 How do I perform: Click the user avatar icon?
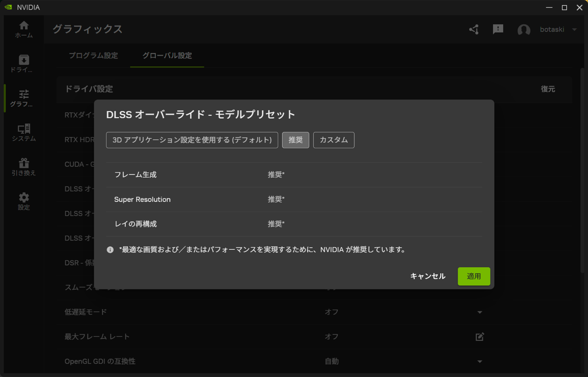524,30
